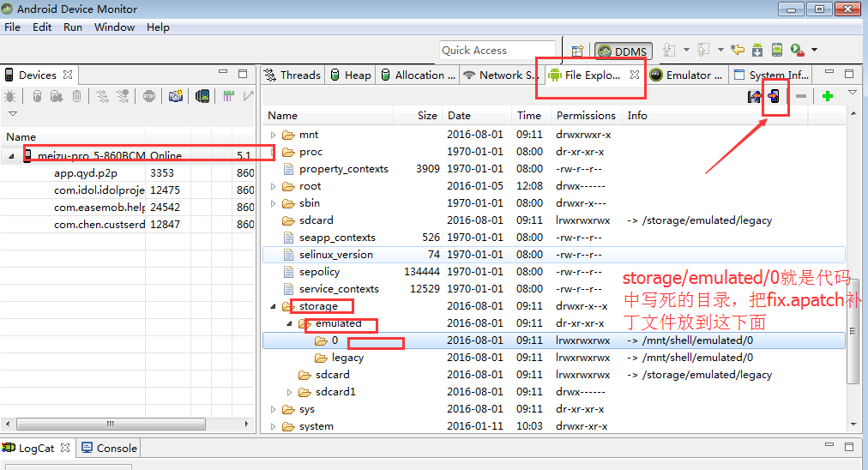Open the Help menu
The image size is (868, 470).
159,27
